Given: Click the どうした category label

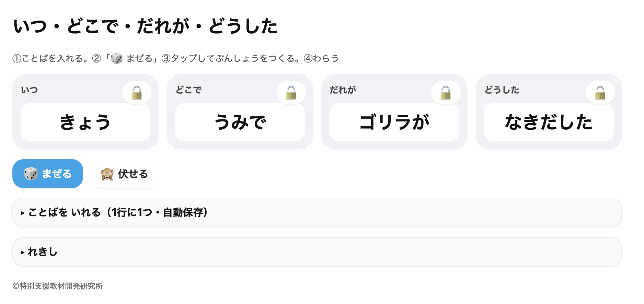Looking at the screenshot, I should tap(502, 90).
